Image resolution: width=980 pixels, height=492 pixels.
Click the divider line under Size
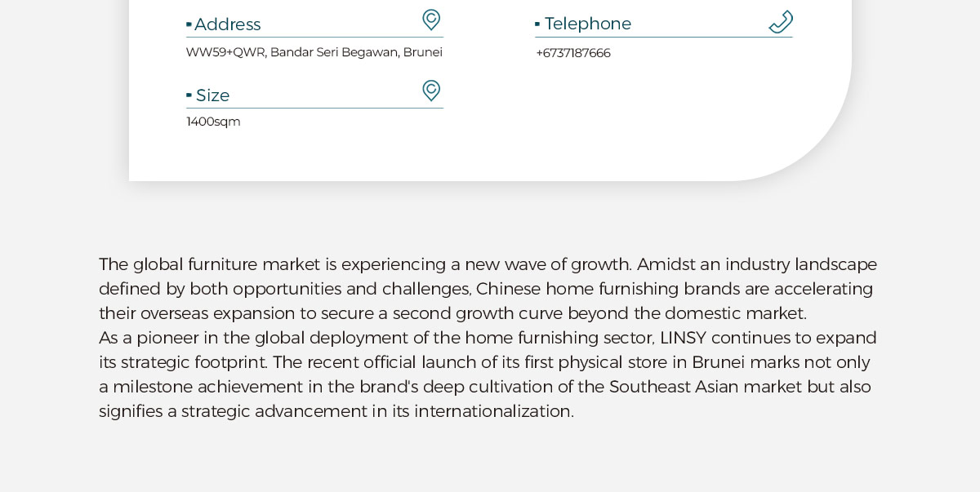(x=314, y=109)
